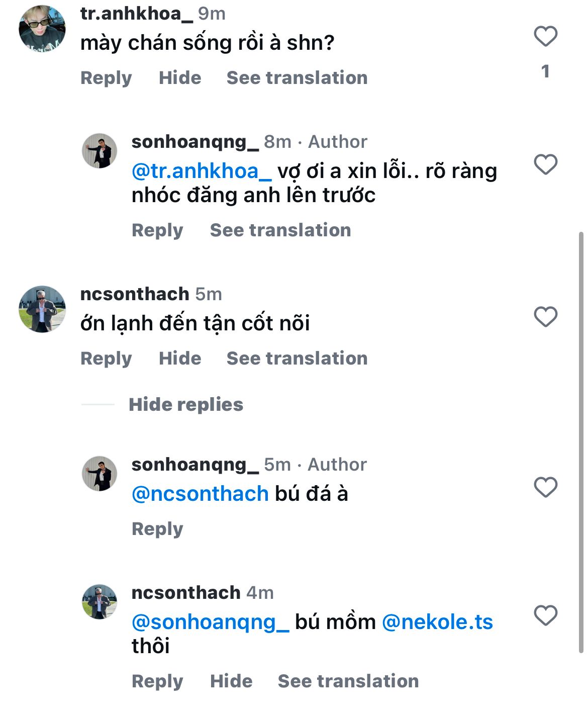Like sonhoanqng_'s reply to tr.anhkhoa_
This screenshot has height=715, width=588.
point(545,165)
